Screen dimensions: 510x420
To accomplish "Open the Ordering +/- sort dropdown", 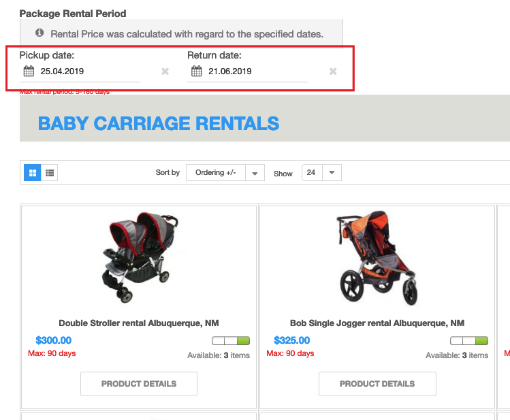I will point(216,172).
